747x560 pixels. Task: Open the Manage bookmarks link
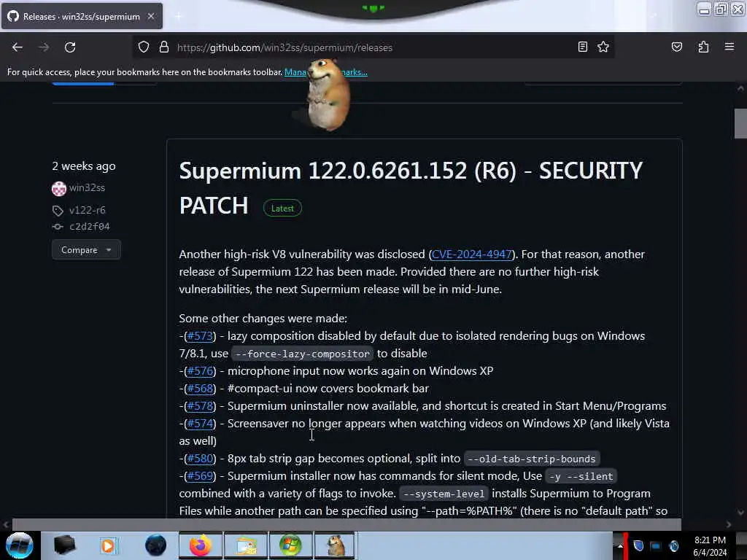pyautogui.click(x=326, y=72)
